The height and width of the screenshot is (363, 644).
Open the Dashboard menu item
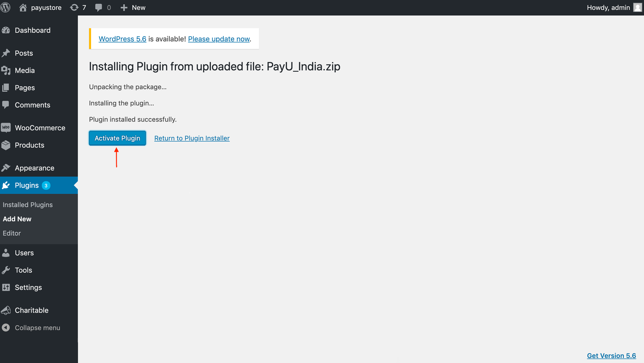pos(33,30)
